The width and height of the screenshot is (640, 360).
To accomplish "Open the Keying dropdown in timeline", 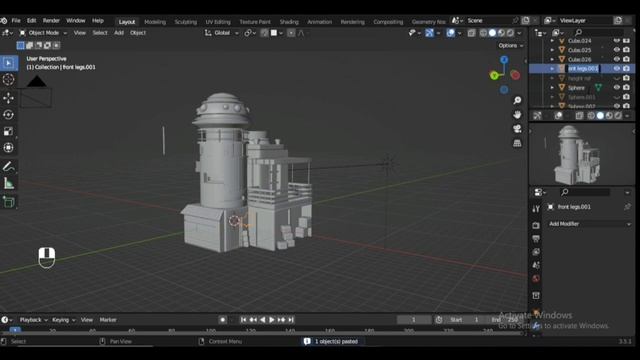I will [63, 320].
